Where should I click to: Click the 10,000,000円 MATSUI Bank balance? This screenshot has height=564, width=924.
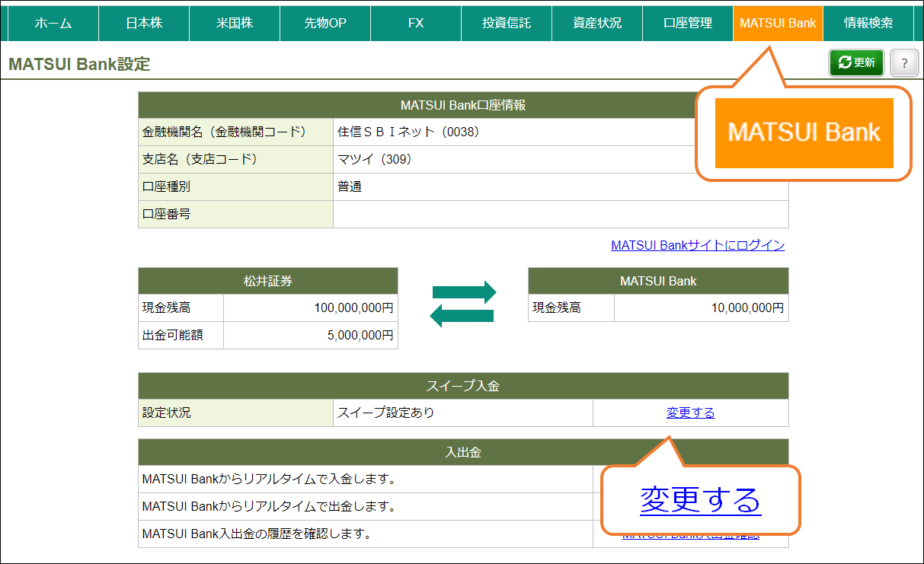(x=747, y=308)
